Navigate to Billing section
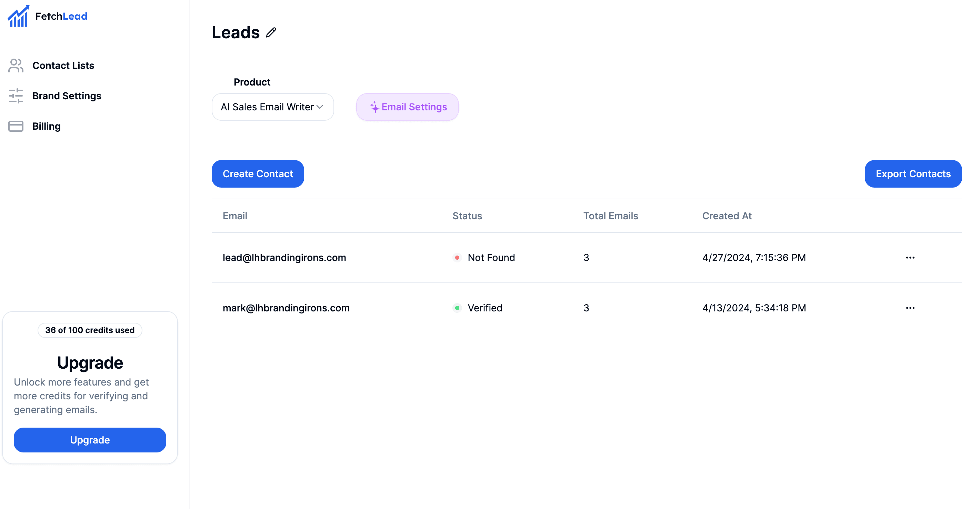980x509 pixels. click(47, 126)
